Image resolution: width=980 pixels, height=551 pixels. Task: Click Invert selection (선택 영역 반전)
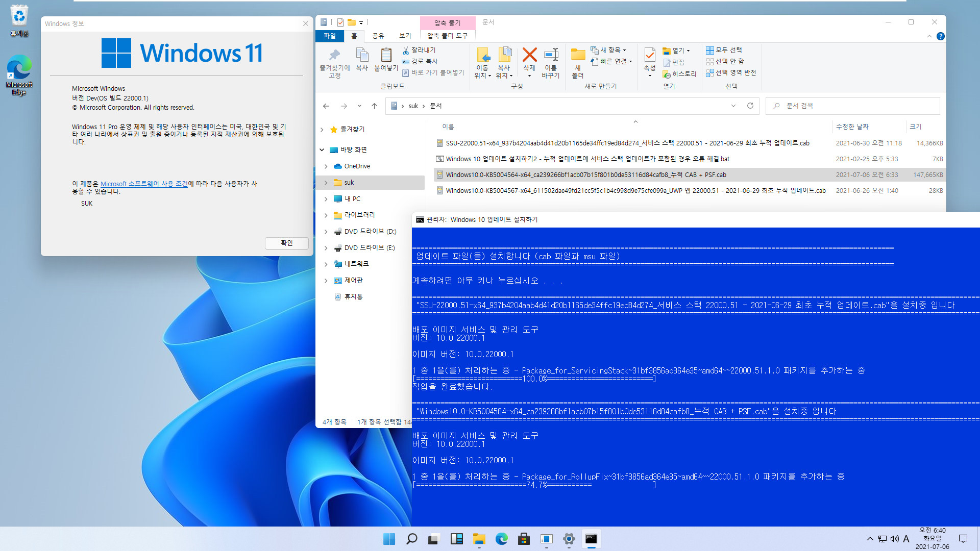point(731,72)
